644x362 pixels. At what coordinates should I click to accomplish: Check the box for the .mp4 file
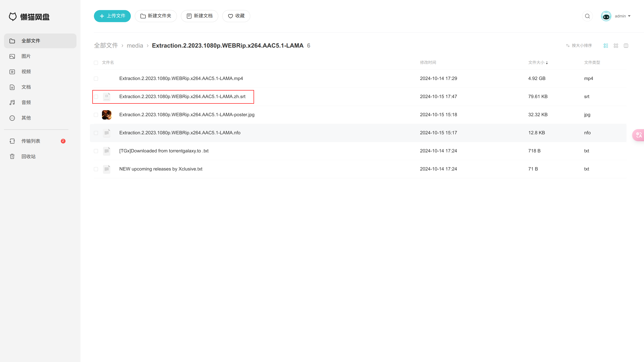[96, 79]
